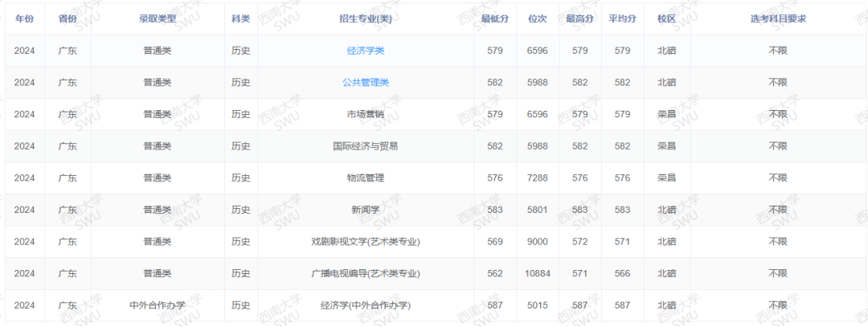Click rank 6596 in the 市场营销 row

[538, 115]
